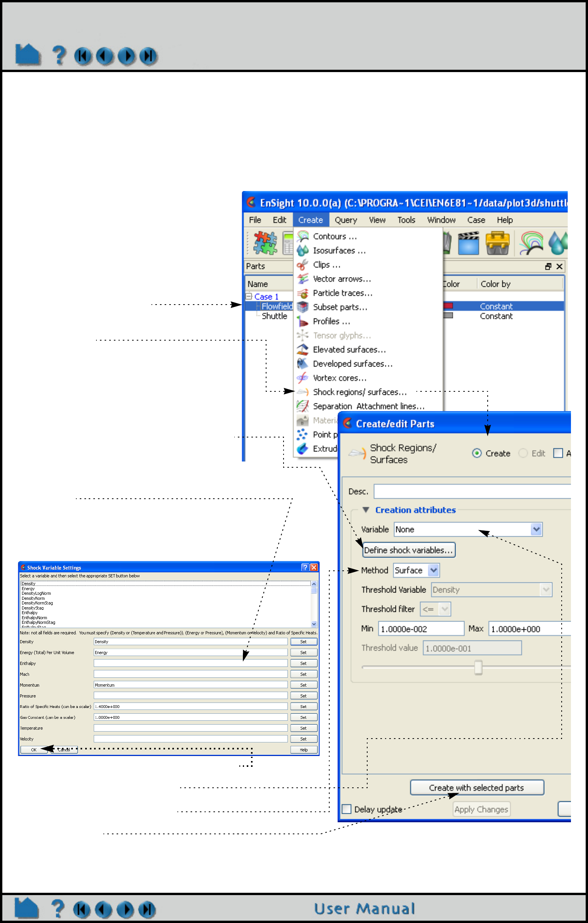The image size is (588, 923).
Task: Select DensityLogNorm in the variable list
Action: 36,593
